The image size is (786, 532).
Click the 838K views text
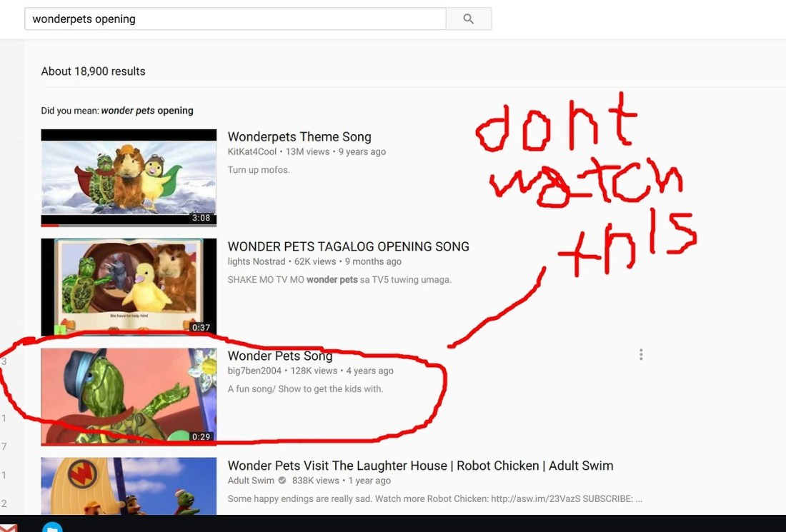click(x=315, y=481)
